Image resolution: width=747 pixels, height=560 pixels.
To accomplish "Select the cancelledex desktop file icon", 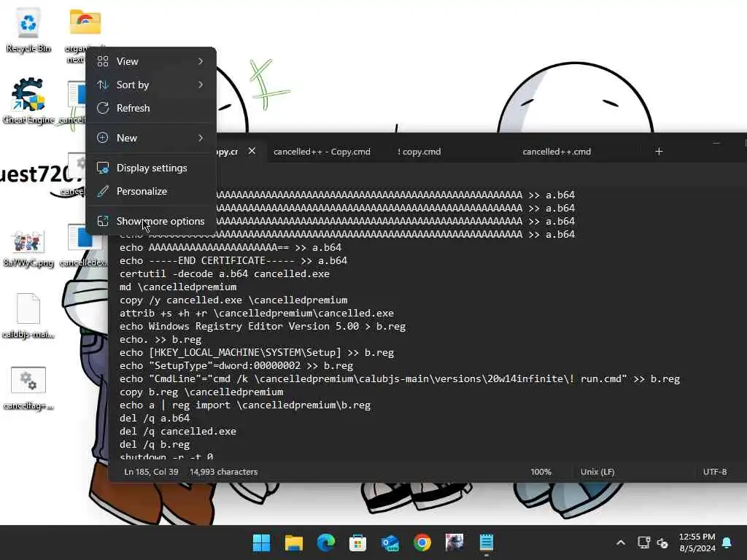I will [x=84, y=246].
